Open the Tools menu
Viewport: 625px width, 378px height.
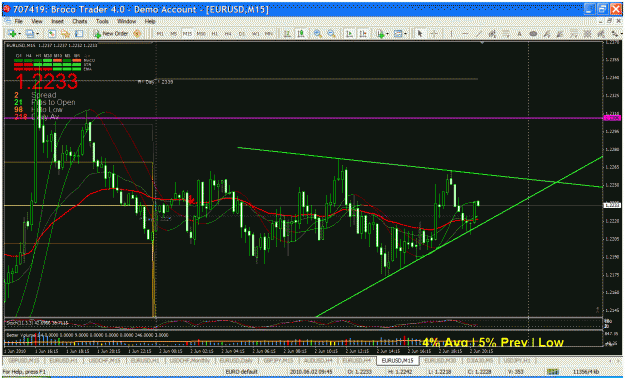point(102,21)
